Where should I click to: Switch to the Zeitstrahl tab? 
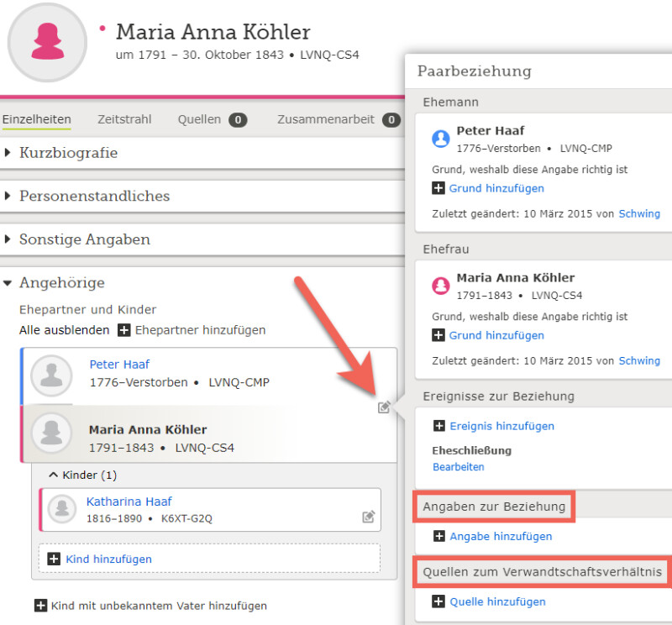[x=124, y=119]
